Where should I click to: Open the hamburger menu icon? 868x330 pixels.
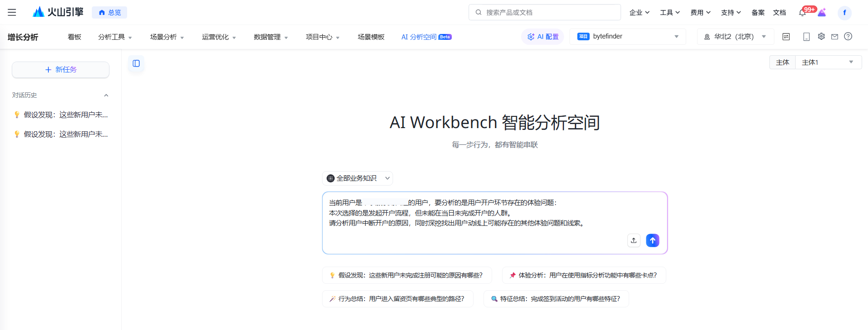pyautogui.click(x=12, y=12)
